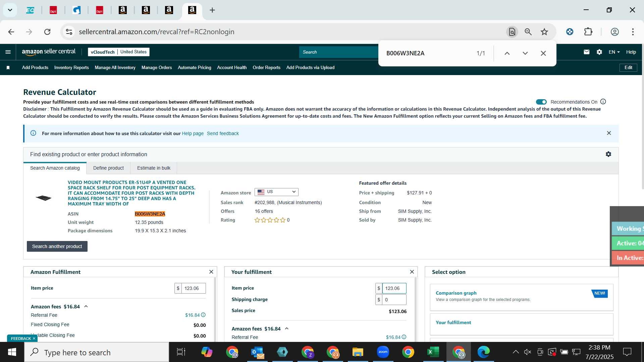
Task: Click the Recommendations info icon
Action: pyautogui.click(x=603, y=102)
